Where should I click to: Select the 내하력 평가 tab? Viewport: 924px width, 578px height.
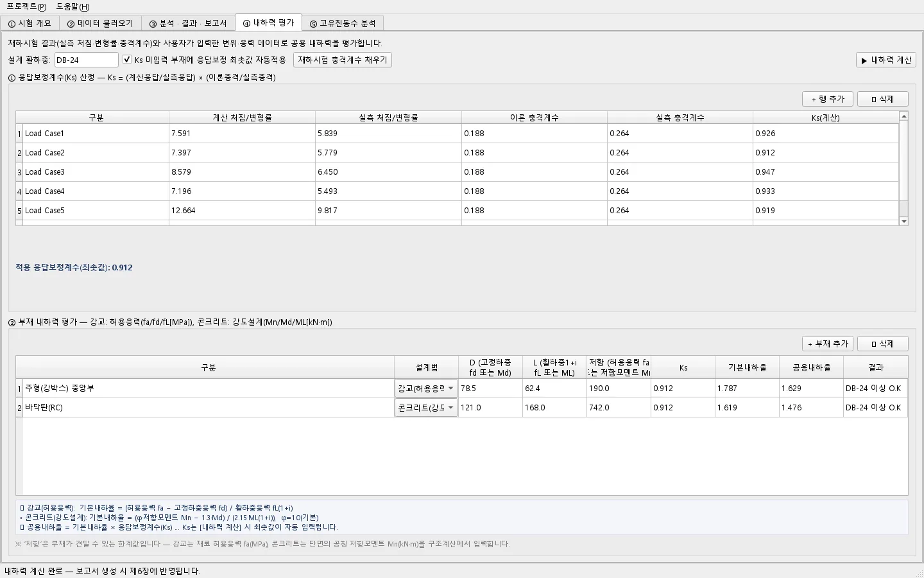point(268,22)
